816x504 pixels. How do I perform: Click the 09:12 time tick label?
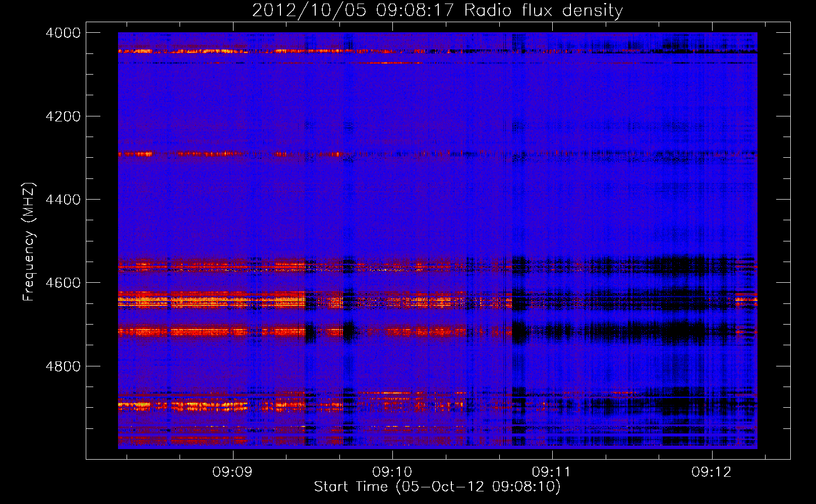click(x=712, y=472)
